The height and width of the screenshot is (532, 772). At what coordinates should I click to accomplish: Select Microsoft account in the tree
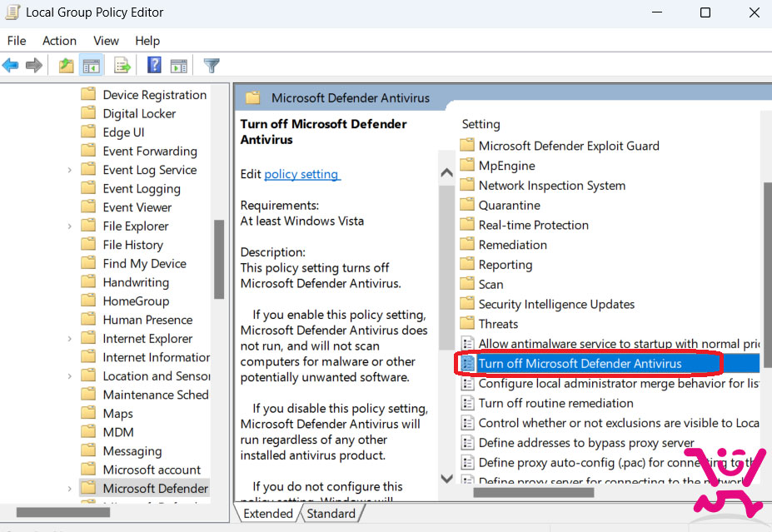(x=152, y=470)
